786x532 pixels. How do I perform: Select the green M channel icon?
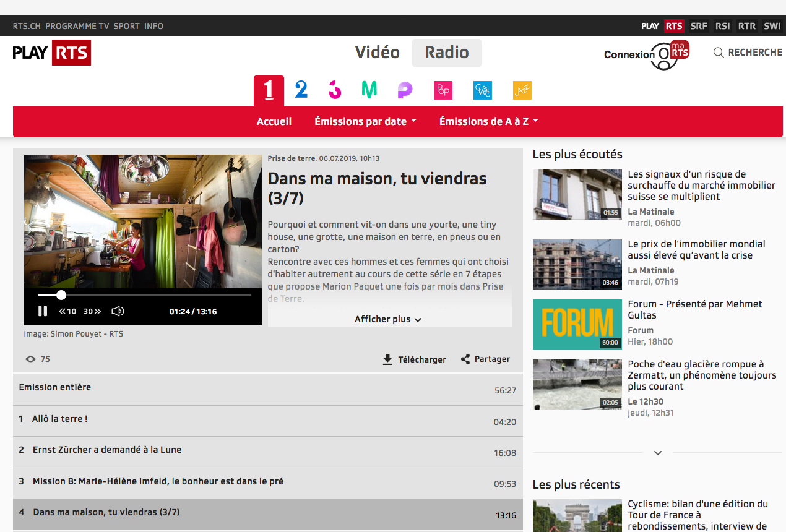click(x=369, y=90)
